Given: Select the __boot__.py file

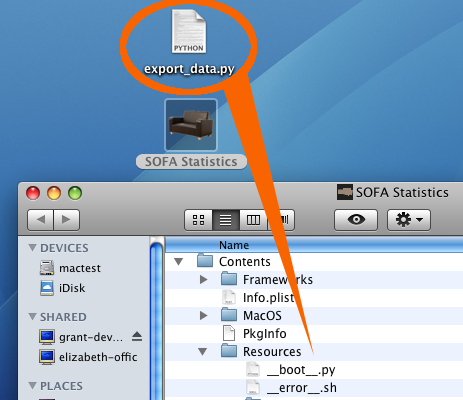Looking at the screenshot, I should (291, 370).
